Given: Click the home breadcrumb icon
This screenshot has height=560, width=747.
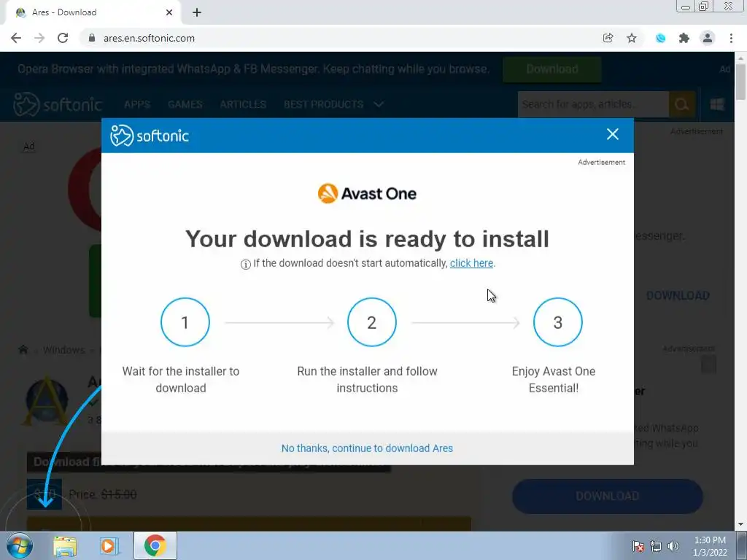Looking at the screenshot, I should (23, 350).
